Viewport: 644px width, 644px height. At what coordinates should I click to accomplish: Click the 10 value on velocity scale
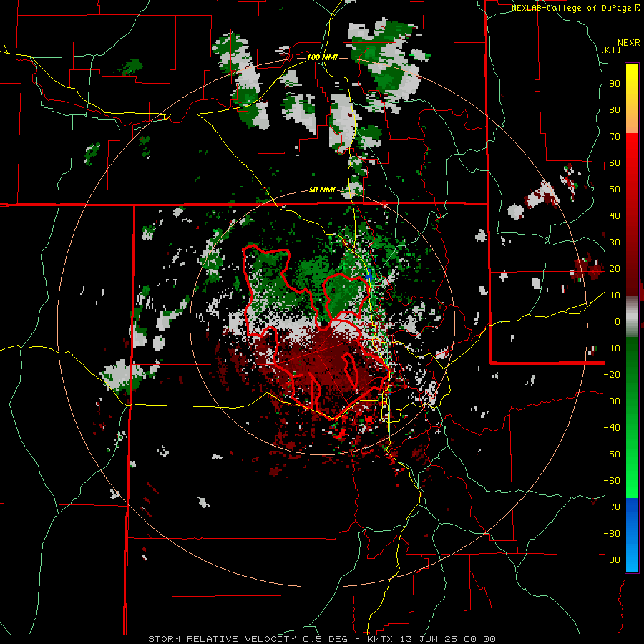point(615,296)
